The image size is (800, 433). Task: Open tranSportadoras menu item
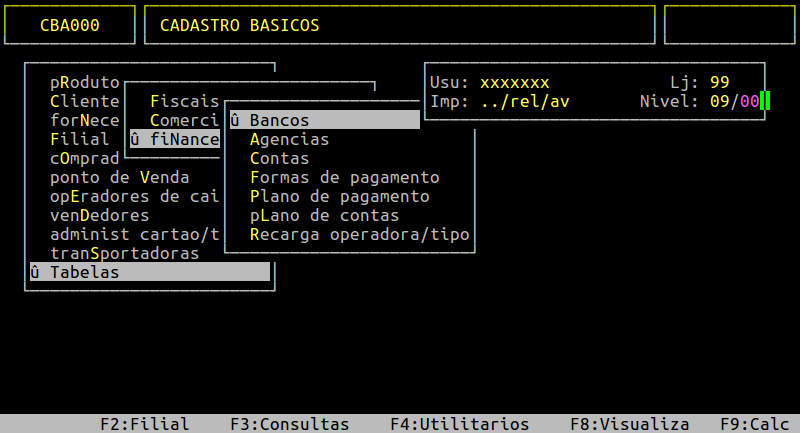coord(124,253)
